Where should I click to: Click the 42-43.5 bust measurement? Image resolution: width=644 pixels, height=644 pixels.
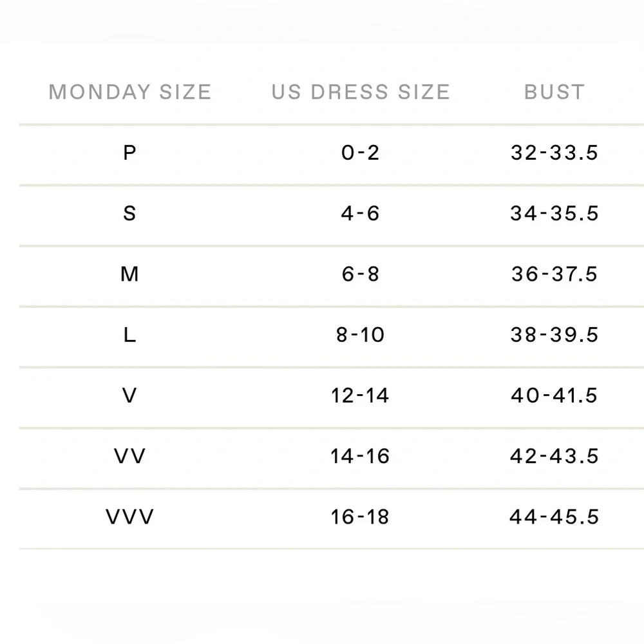tap(554, 457)
